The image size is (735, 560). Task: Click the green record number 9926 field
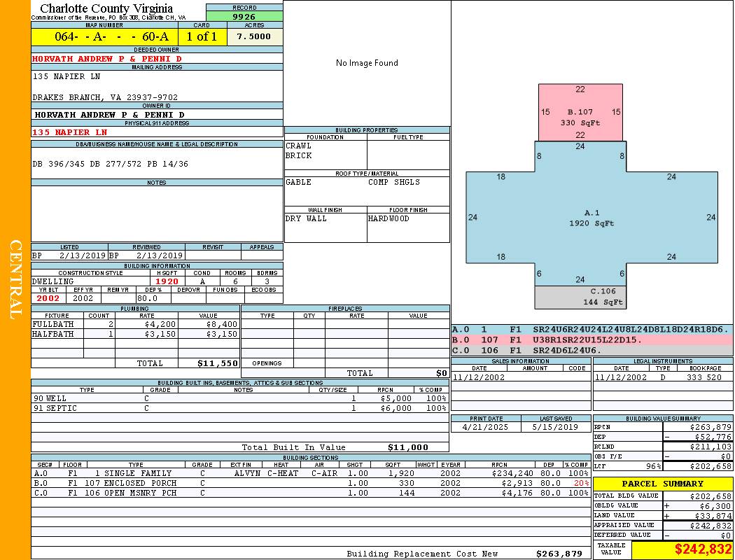[244, 16]
